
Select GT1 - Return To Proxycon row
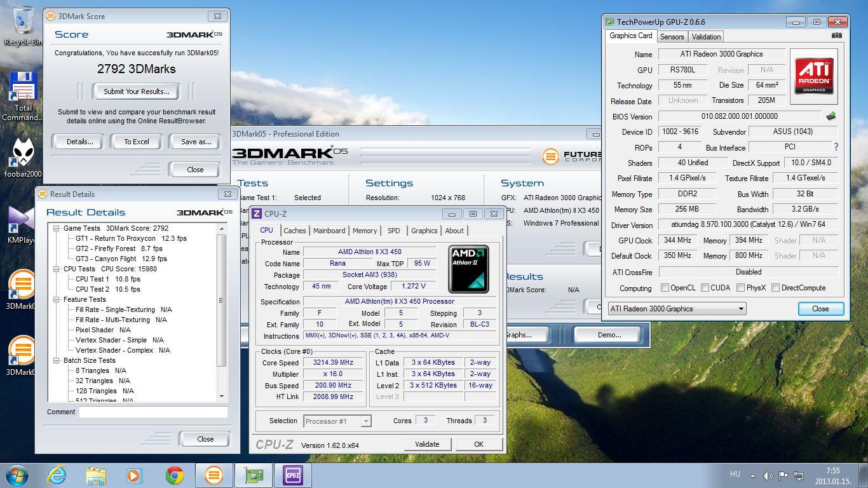point(131,238)
